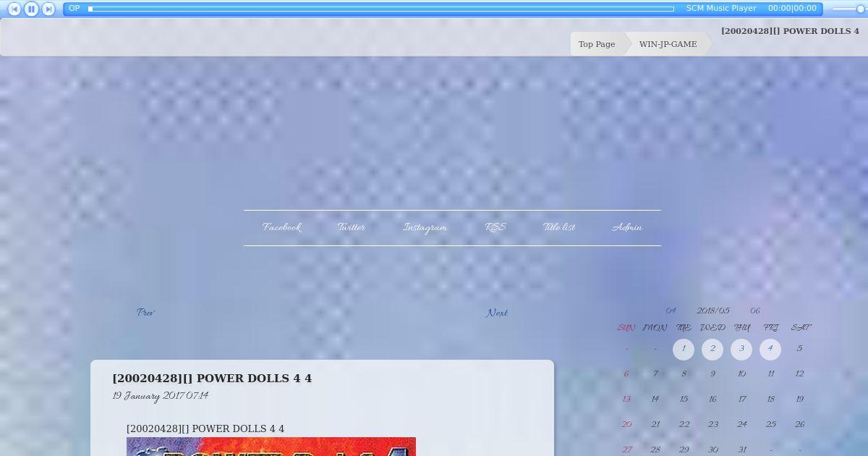Show previous month 04 in calendar

[671, 311]
